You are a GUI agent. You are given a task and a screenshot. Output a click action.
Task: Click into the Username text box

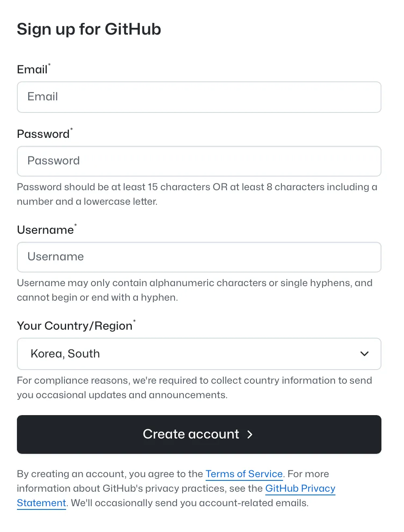point(199,257)
